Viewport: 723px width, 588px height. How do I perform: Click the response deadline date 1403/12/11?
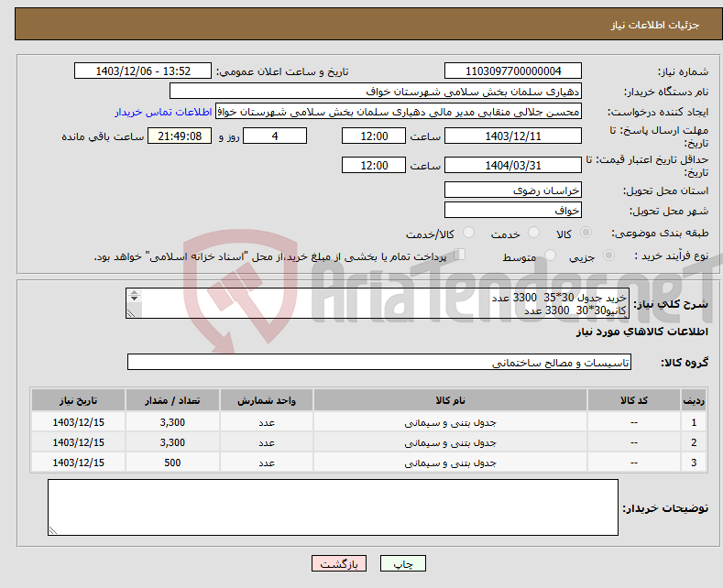pyautogui.click(x=513, y=136)
